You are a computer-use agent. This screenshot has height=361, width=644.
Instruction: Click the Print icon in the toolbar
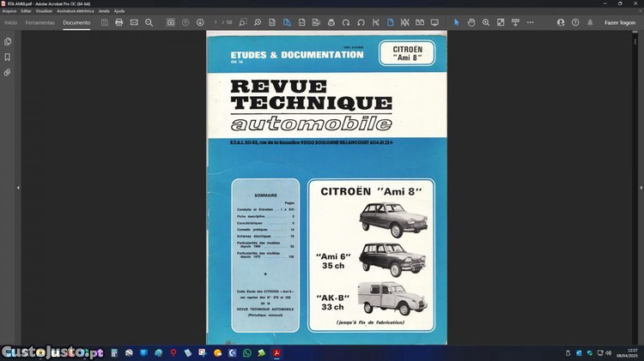point(119,22)
